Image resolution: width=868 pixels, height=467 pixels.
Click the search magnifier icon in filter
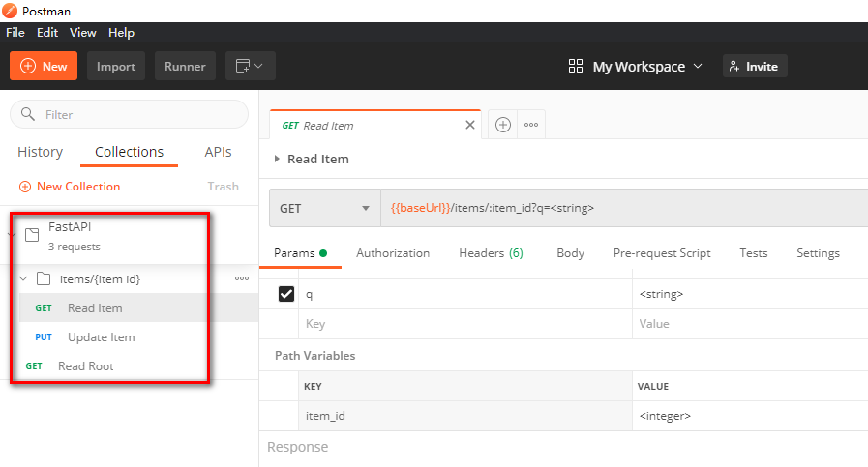coord(28,114)
